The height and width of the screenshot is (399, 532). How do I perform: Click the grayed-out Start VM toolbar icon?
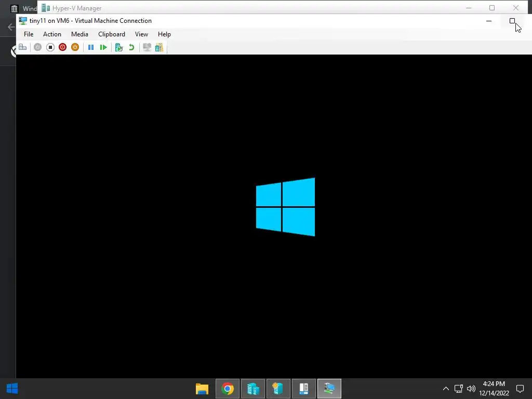tap(37, 47)
